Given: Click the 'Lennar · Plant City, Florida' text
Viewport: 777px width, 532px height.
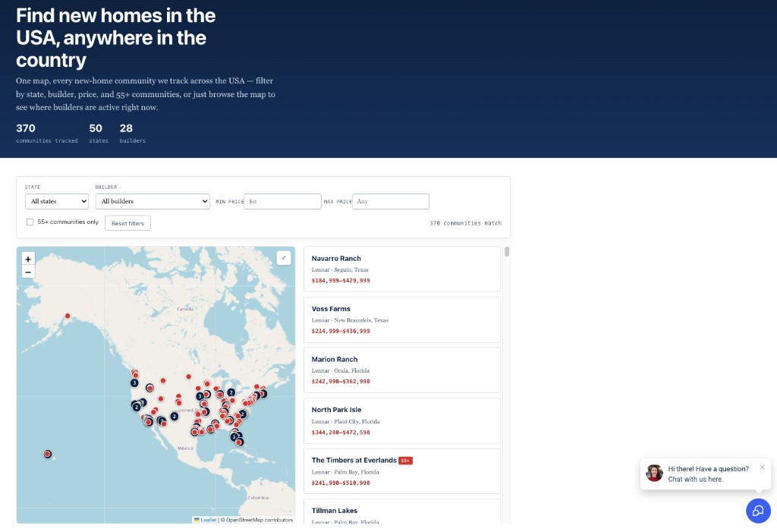Looking at the screenshot, I should click(345, 421).
